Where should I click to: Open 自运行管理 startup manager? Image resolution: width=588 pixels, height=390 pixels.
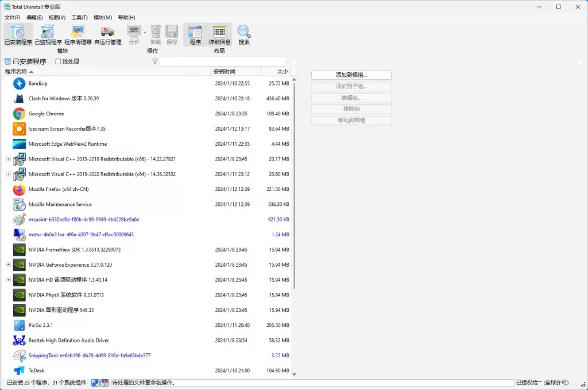pyautogui.click(x=107, y=34)
